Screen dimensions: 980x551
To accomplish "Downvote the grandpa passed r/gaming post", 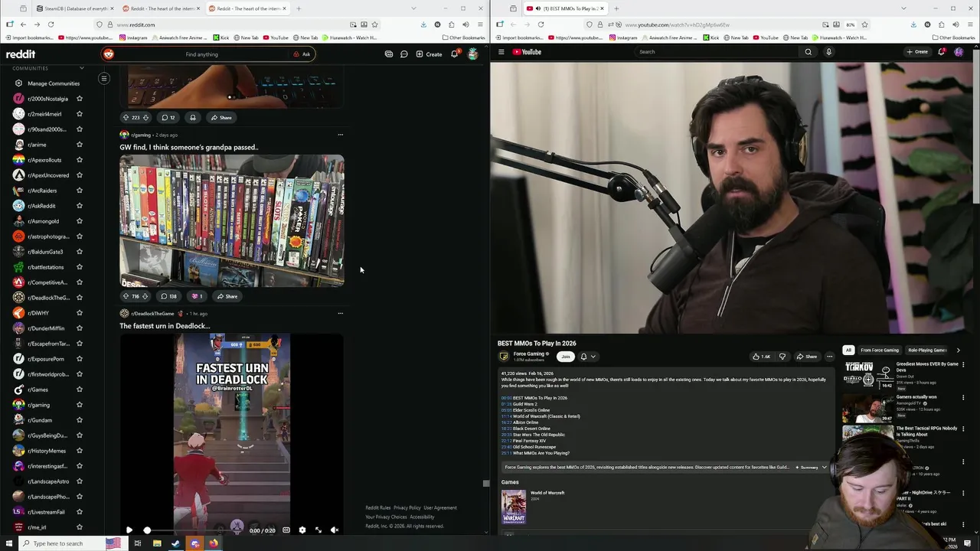I will click(145, 296).
